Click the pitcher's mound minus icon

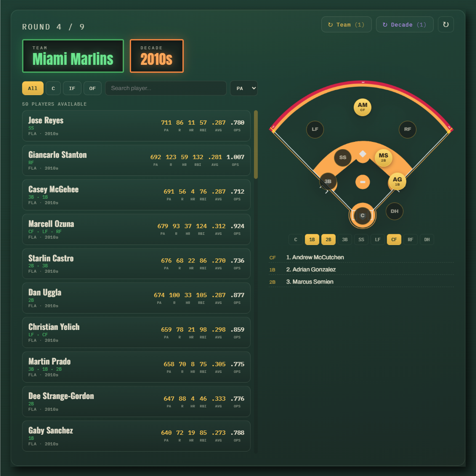[x=362, y=182]
